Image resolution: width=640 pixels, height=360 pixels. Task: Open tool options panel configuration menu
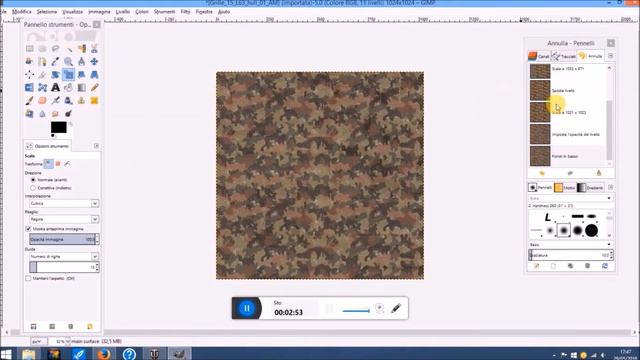pos(96,146)
